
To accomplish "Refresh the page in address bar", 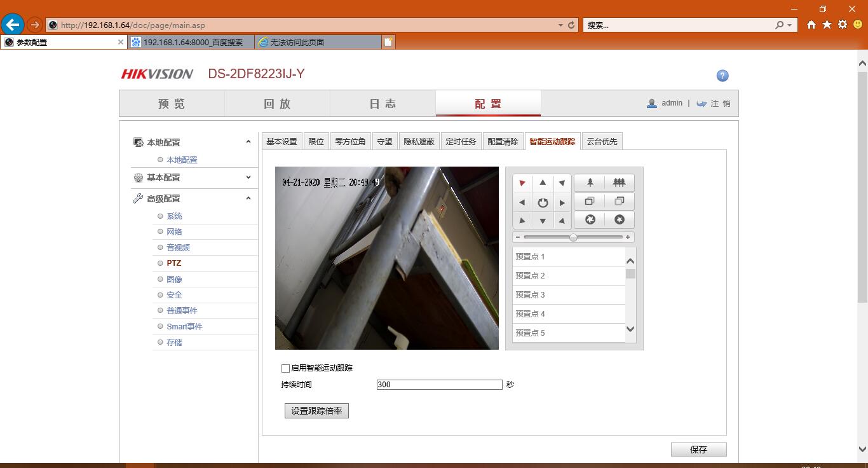I will tap(571, 25).
